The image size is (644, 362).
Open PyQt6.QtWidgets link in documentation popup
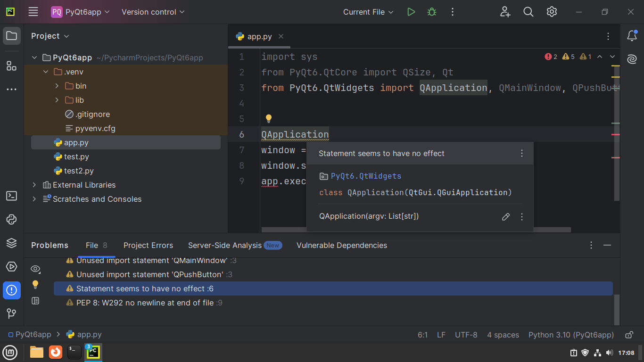coord(366,176)
